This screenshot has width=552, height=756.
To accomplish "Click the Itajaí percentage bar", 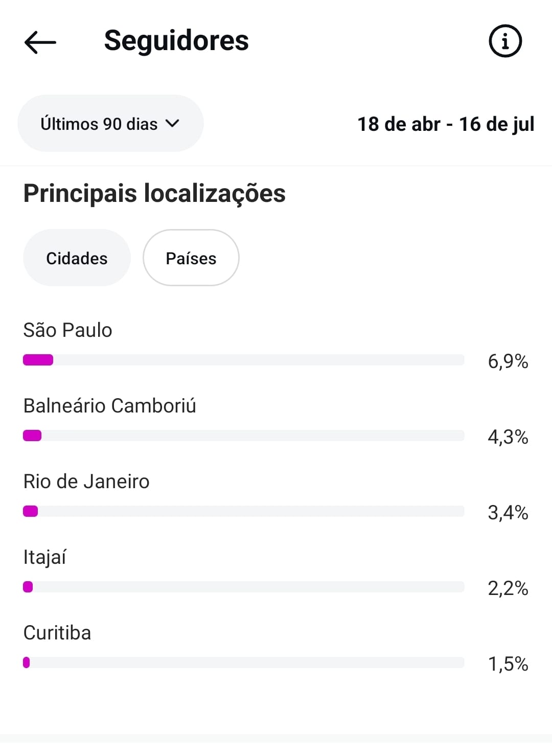I will (x=243, y=587).
